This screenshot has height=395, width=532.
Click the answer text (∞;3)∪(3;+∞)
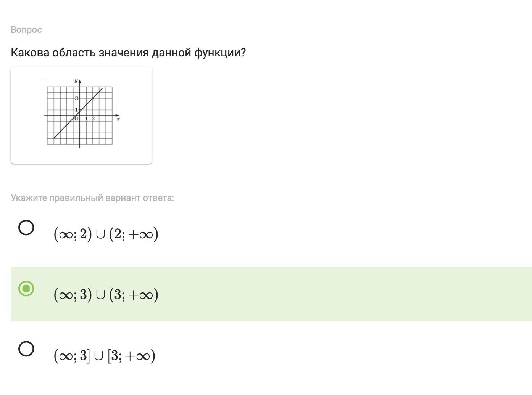click(x=106, y=294)
